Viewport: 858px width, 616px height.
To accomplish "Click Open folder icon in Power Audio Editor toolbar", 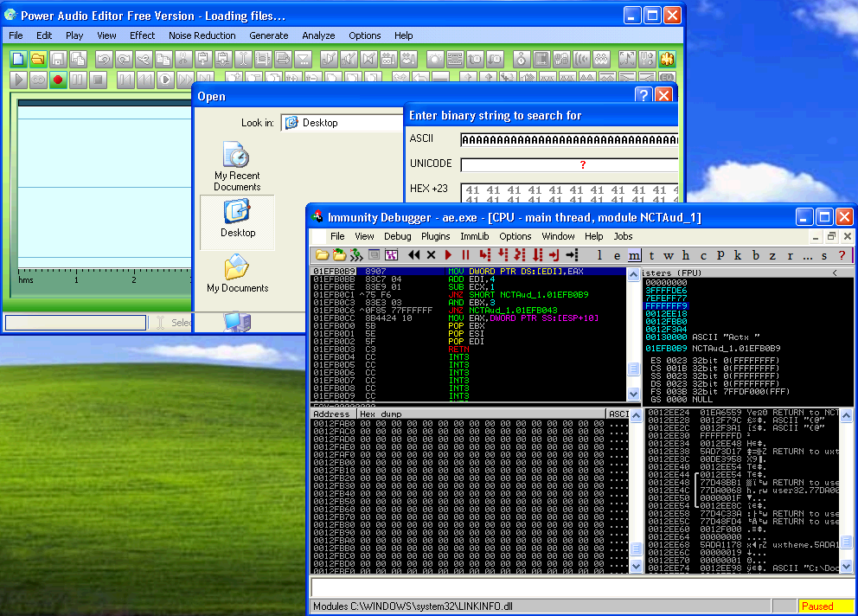I will point(38,59).
